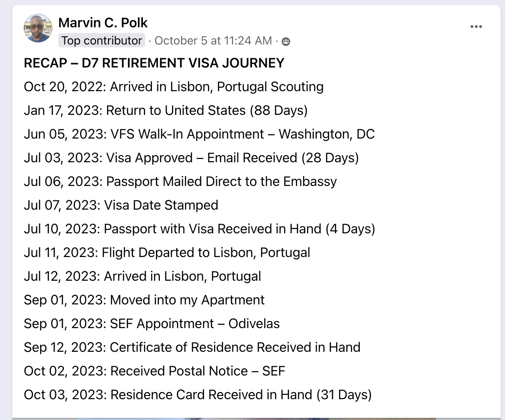Click the Top contributor badge
This screenshot has width=505, height=420.
tap(102, 41)
